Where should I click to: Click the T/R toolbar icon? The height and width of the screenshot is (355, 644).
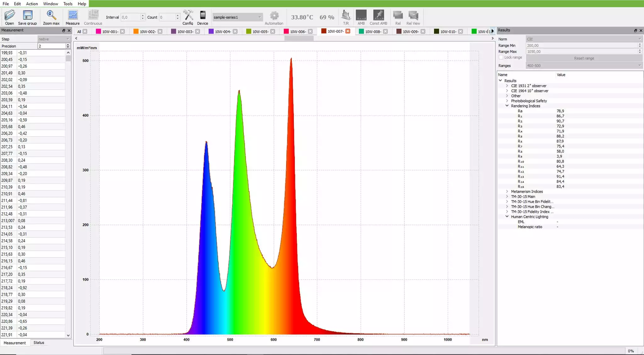(x=346, y=15)
